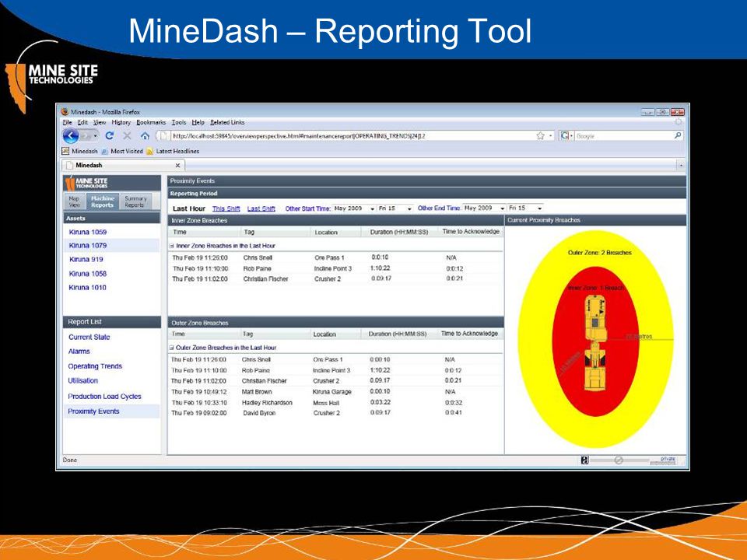Click the Matt Brown outer zone row

click(x=335, y=392)
